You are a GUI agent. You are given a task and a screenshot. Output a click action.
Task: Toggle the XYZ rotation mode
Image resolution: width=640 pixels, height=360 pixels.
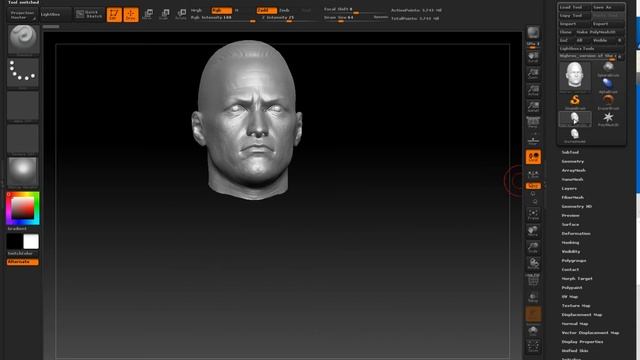(533, 186)
